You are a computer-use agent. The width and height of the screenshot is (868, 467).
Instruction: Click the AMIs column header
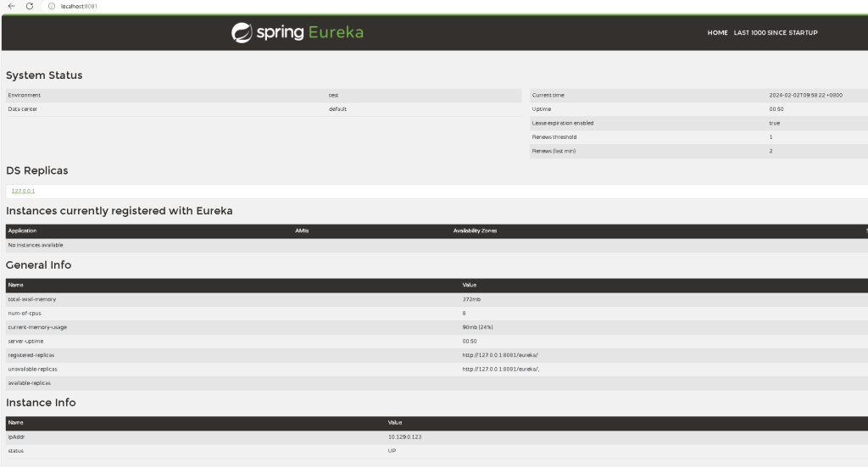302,231
